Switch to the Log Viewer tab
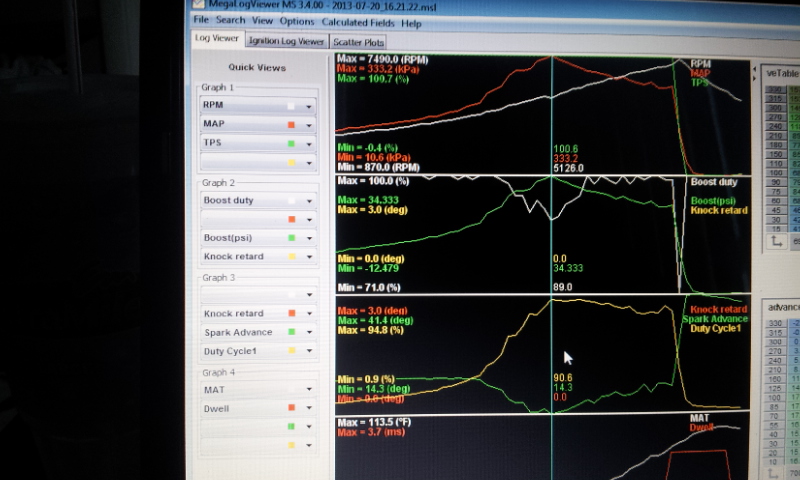This screenshot has width=800, height=480. coord(217,38)
